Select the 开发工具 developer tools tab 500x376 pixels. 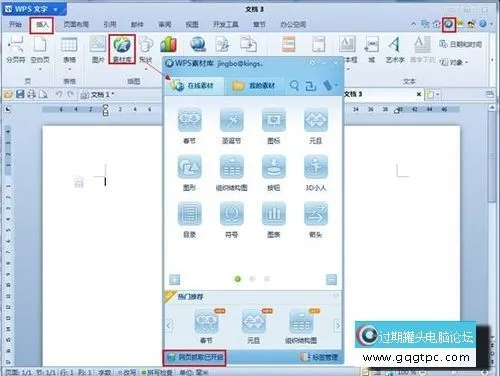click(x=226, y=24)
